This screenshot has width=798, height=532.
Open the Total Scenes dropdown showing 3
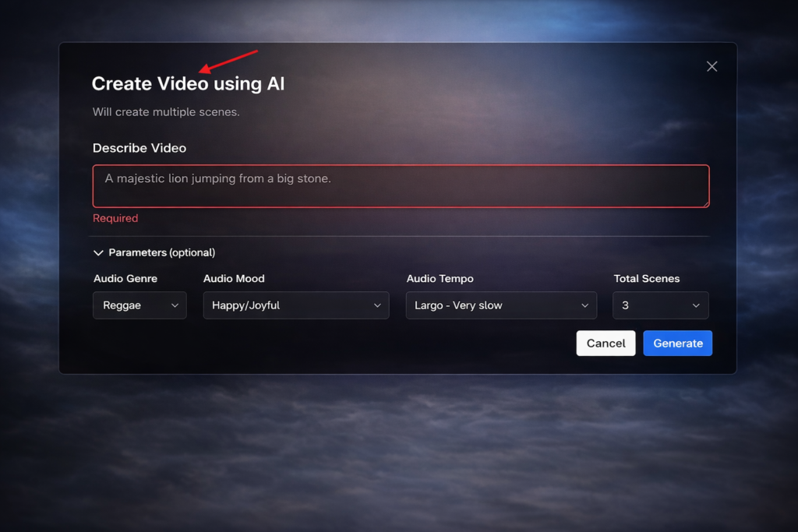[661, 305]
